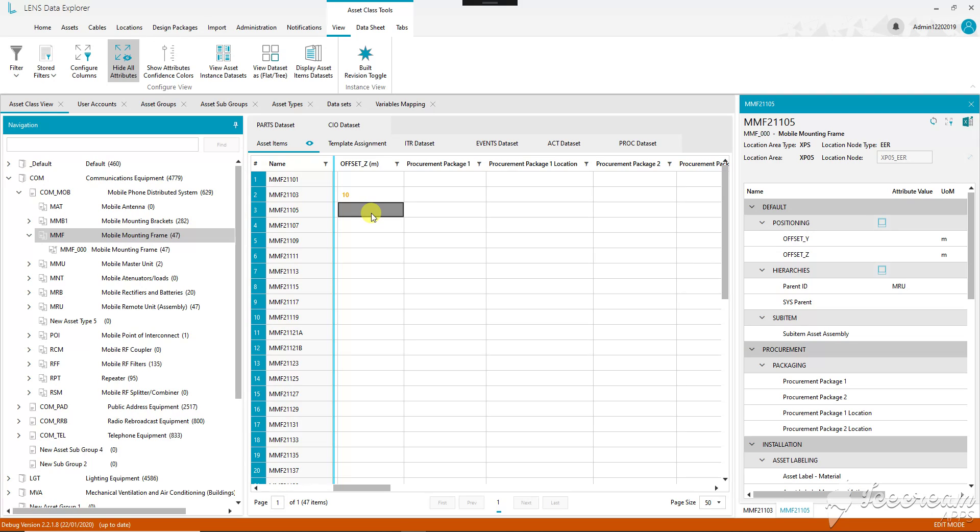Switch to MMF21103 bottom tab

(757, 511)
